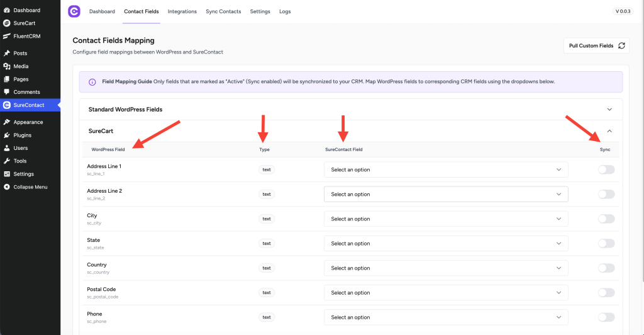This screenshot has height=335, width=644.
Task: Open the Logs tab
Action: [x=285, y=11]
